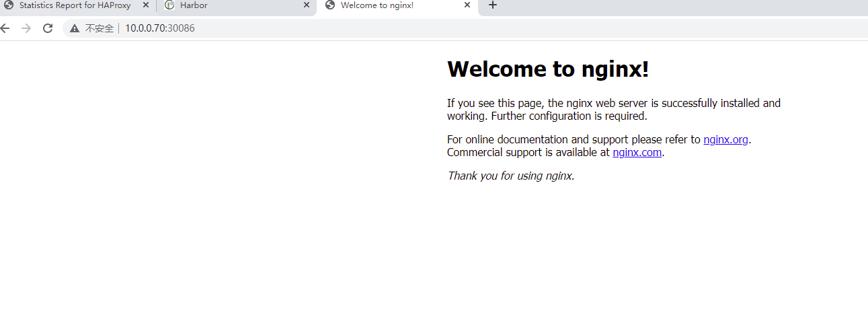This screenshot has width=868, height=323.
Task: Click the nginx tab globe favicon
Action: 329,5
